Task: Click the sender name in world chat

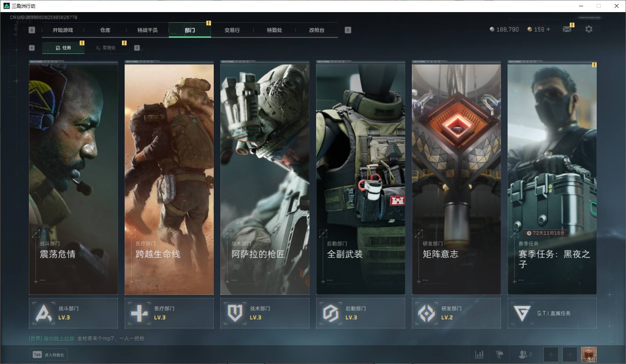Action: tap(59, 339)
